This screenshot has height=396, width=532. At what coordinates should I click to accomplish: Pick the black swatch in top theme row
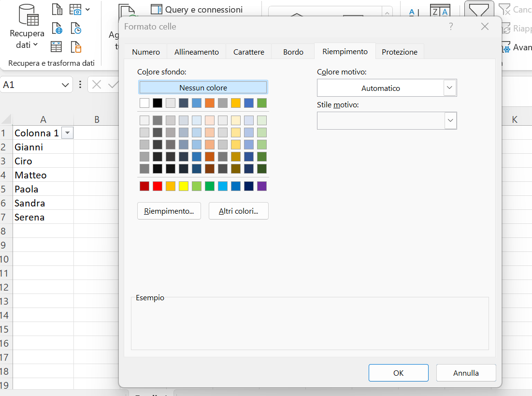[x=158, y=103]
